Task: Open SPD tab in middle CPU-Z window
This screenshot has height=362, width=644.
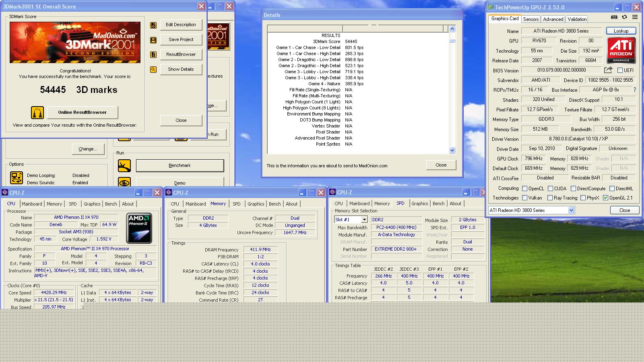Action: pos(237,204)
